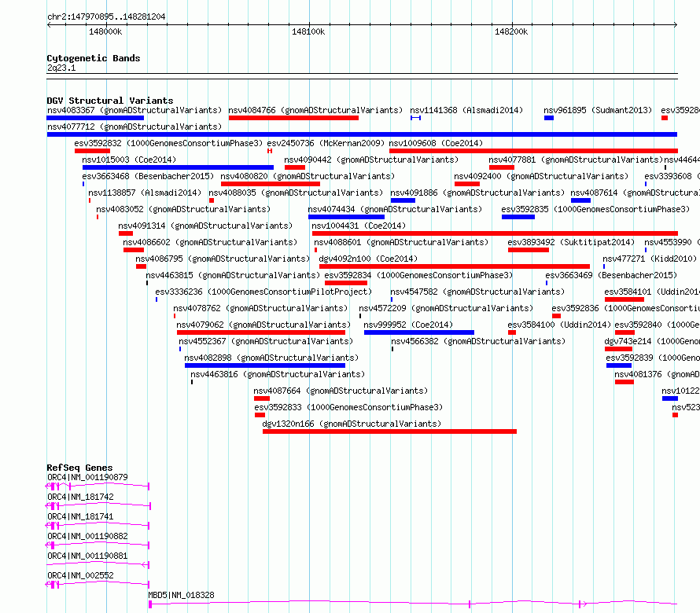Select nsv4090442 variant label

pyautogui.click(x=371, y=160)
